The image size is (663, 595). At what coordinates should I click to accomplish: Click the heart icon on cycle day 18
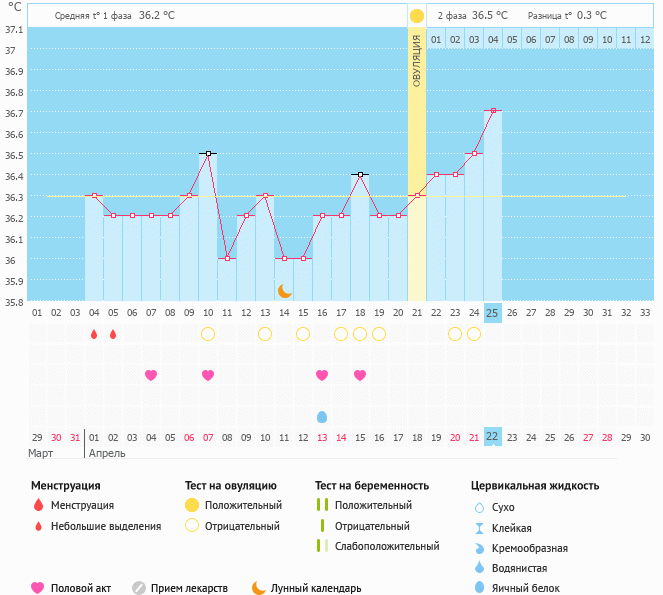click(360, 375)
